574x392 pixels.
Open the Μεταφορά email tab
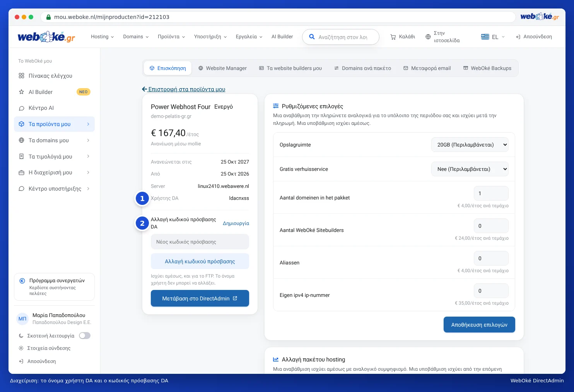427,68
